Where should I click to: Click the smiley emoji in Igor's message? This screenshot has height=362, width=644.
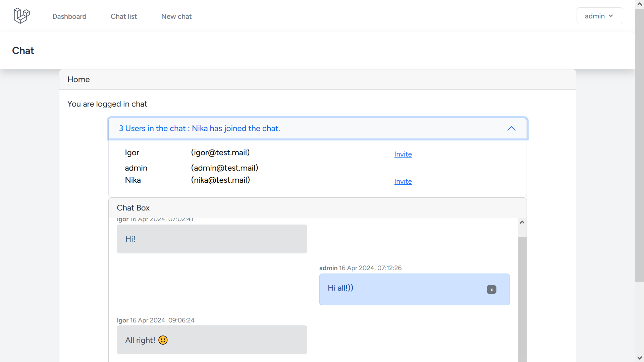click(x=163, y=340)
